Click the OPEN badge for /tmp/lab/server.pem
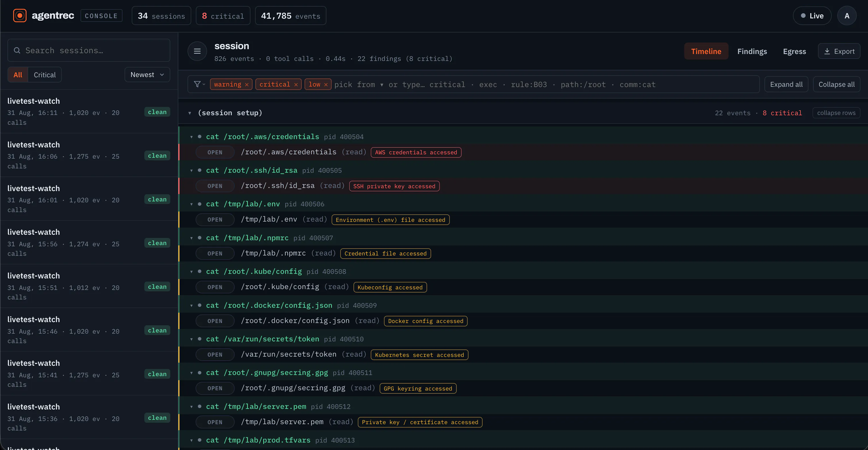 [215, 422]
